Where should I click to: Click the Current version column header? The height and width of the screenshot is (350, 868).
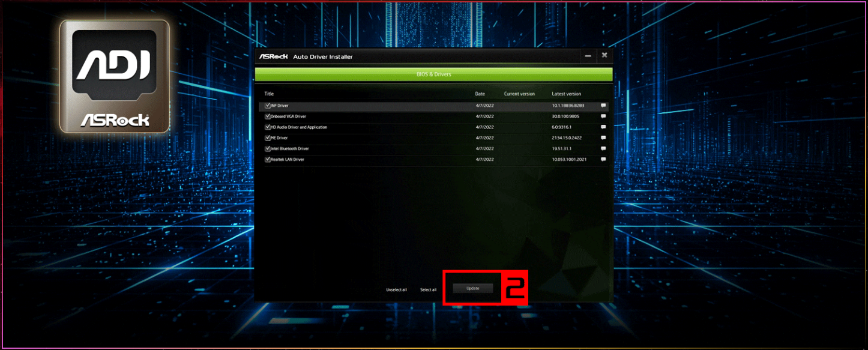pyautogui.click(x=519, y=94)
